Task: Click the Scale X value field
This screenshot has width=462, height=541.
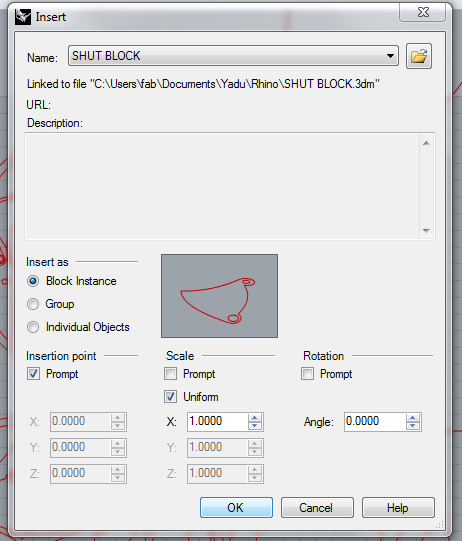Action: pyautogui.click(x=217, y=422)
